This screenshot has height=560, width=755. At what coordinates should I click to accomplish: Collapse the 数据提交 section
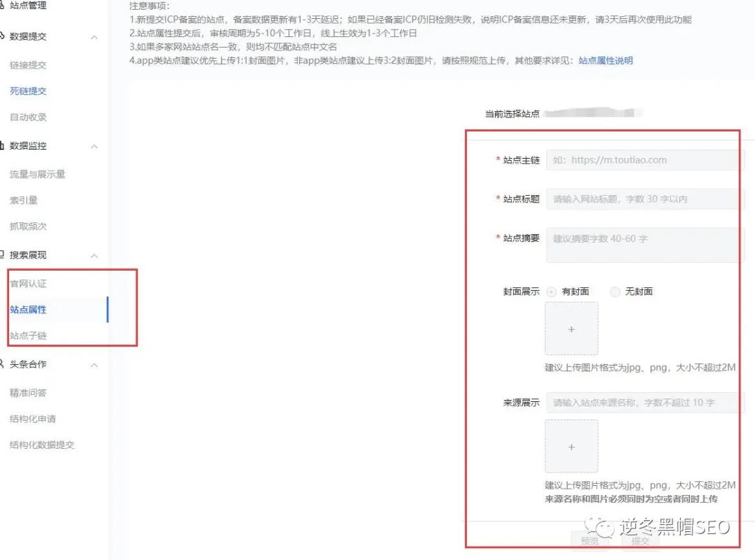click(94, 36)
